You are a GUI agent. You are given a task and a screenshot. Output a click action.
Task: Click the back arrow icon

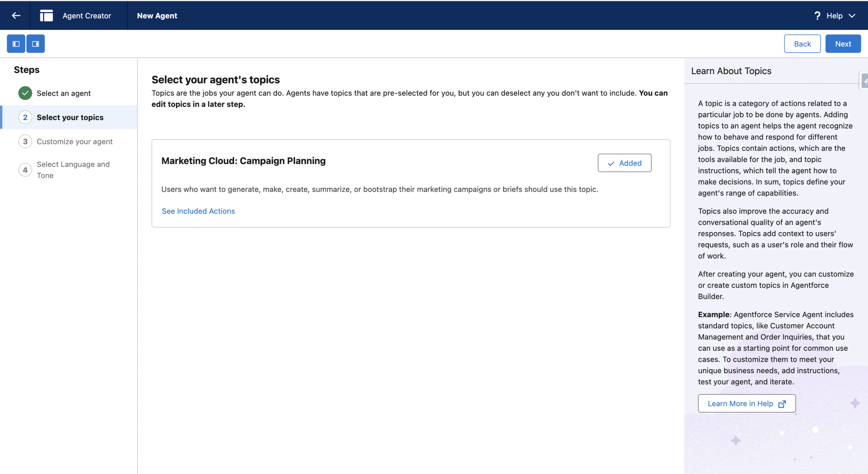[x=16, y=16]
